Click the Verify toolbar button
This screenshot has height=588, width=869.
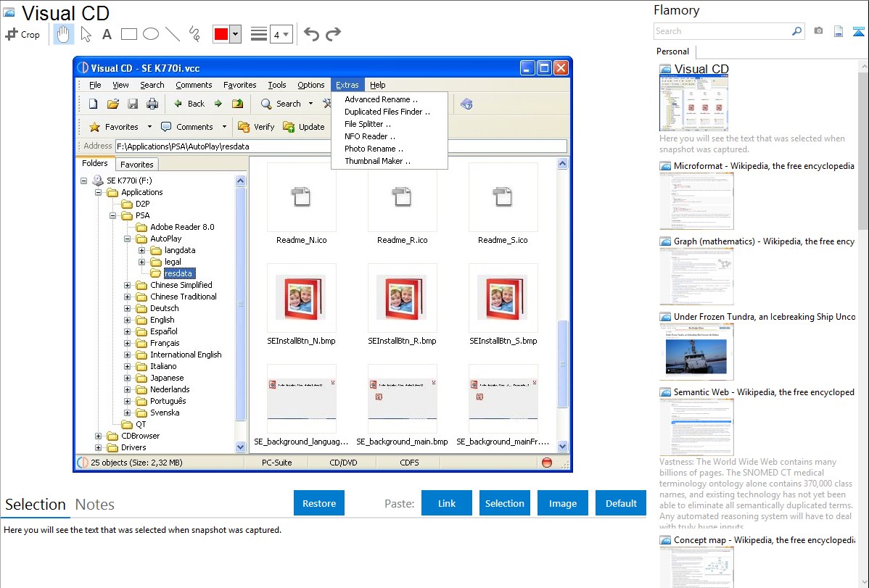pyautogui.click(x=256, y=127)
